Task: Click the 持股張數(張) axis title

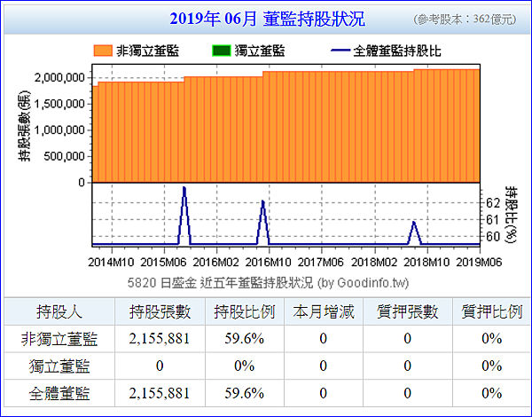Action: [x=25, y=126]
